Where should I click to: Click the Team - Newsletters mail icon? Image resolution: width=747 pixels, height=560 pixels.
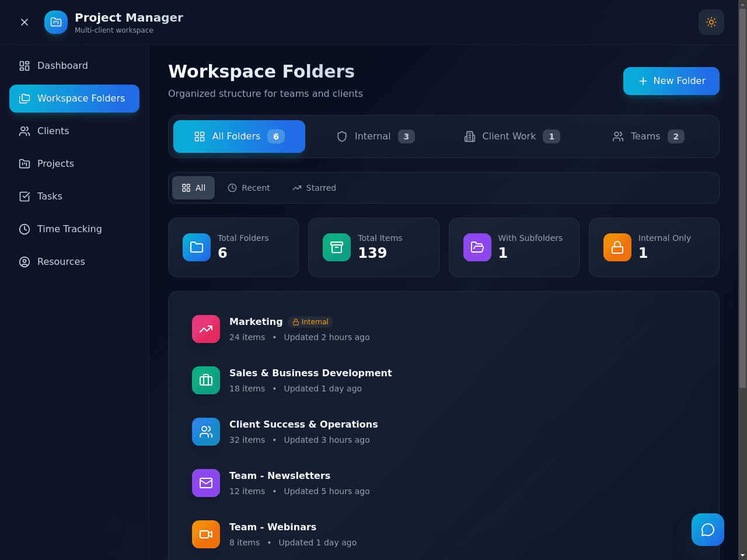click(206, 483)
